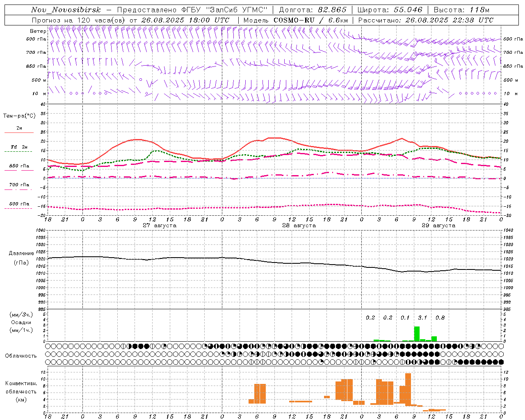525x420 pixels.
Task: Click the (мм/3ч.) precipitation unit label
Action: (x=21, y=315)
